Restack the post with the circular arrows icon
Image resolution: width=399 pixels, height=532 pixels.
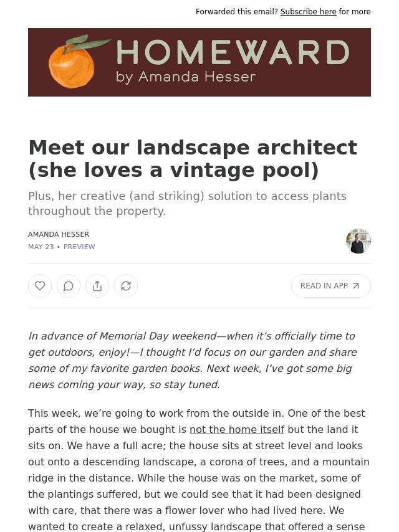[126, 286]
